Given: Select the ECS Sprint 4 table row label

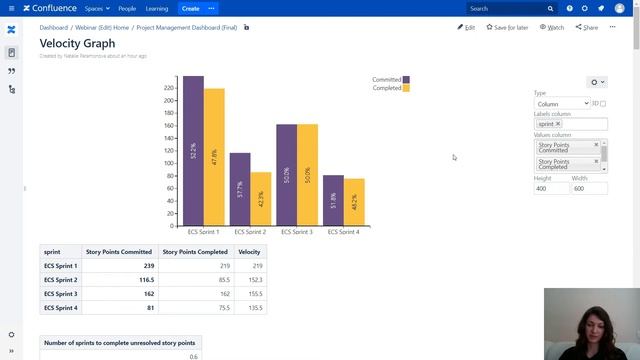Looking at the screenshot, I should (x=61, y=308).
